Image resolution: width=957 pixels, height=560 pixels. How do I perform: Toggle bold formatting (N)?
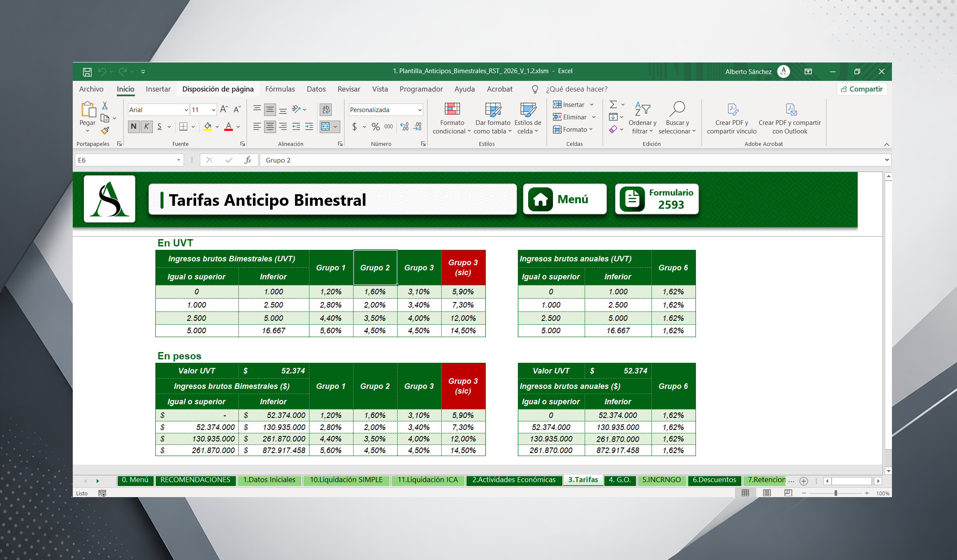(x=134, y=127)
